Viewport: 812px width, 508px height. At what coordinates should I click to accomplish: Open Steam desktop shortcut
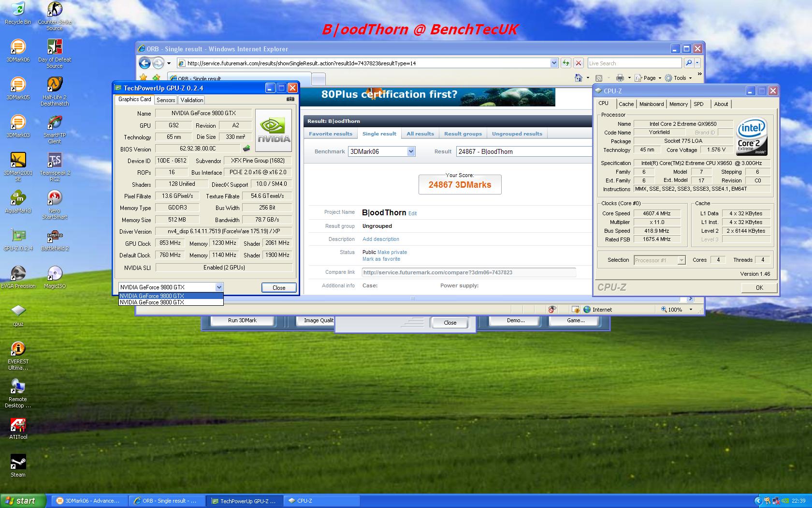tap(18, 465)
